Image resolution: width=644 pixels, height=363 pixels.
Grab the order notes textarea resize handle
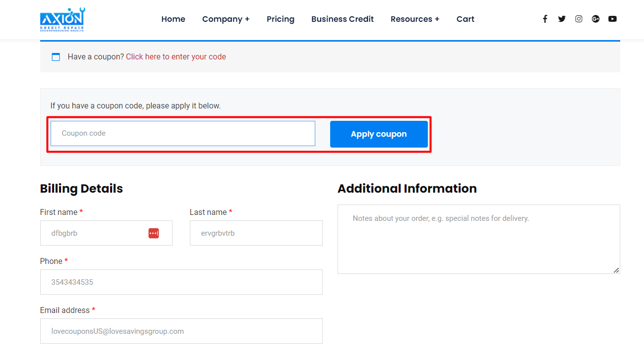(x=616, y=270)
